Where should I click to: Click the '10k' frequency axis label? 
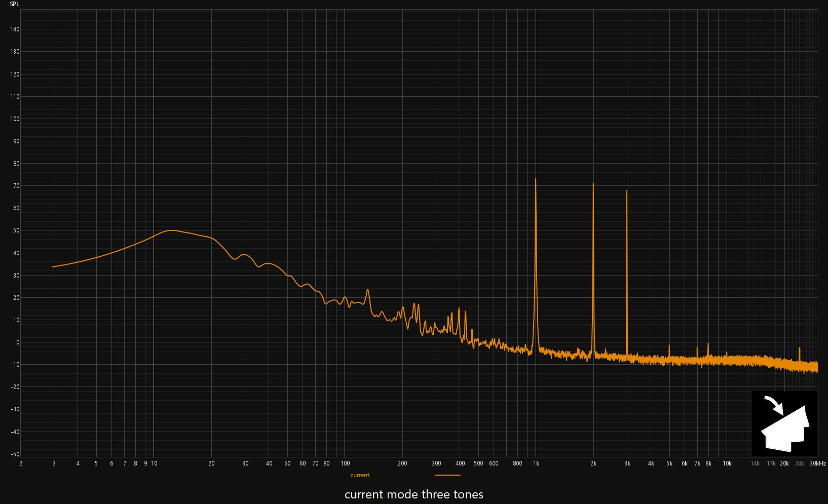click(727, 463)
